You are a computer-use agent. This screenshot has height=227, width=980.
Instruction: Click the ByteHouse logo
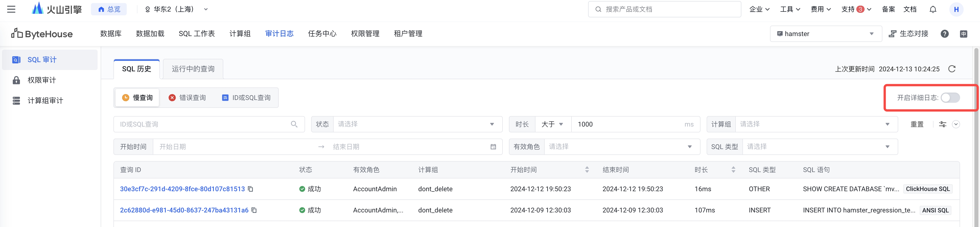coord(42,34)
